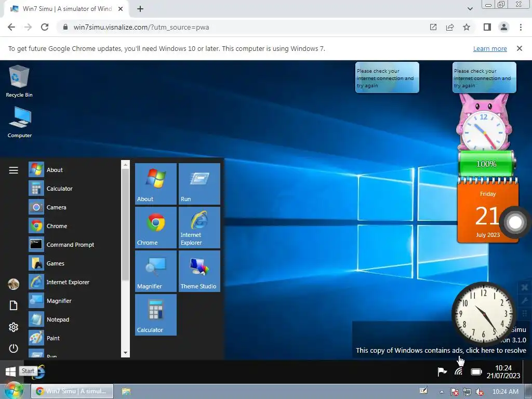The height and width of the screenshot is (399, 532).
Task: Open the Magnifier tile
Action: 156,271
